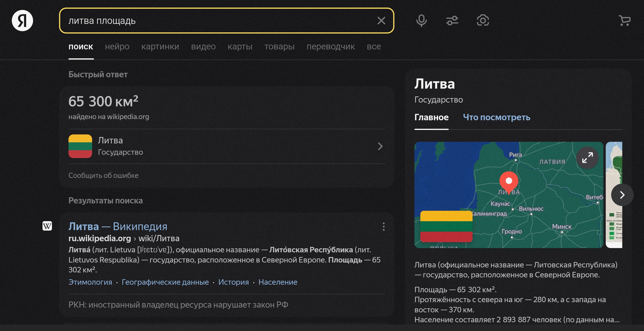Open search settings sliders icon

tap(452, 21)
